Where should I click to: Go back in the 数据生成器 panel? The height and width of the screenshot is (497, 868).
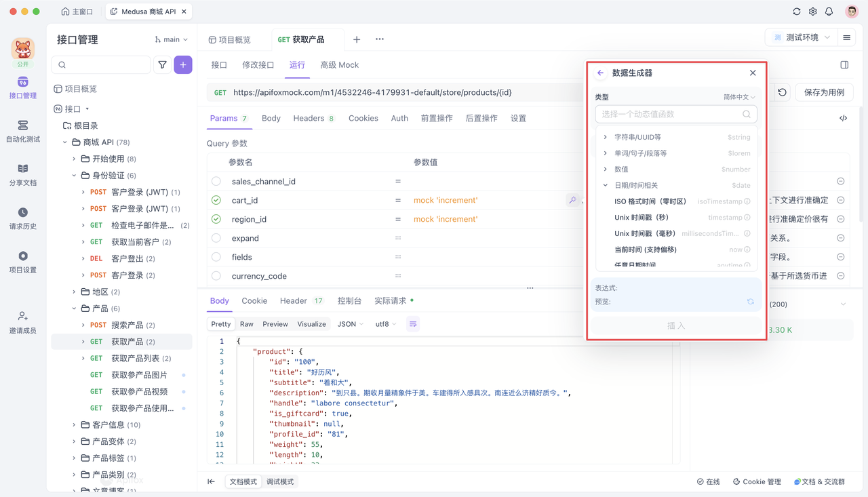coord(600,73)
